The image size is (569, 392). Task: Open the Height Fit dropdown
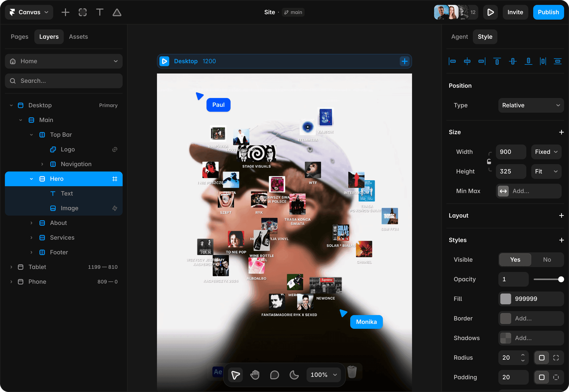pos(546,171)
